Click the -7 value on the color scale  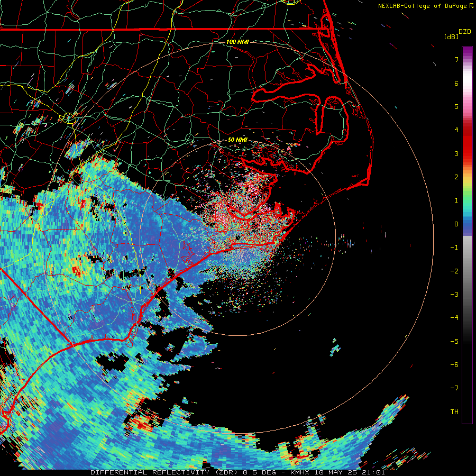coord(454,388)
